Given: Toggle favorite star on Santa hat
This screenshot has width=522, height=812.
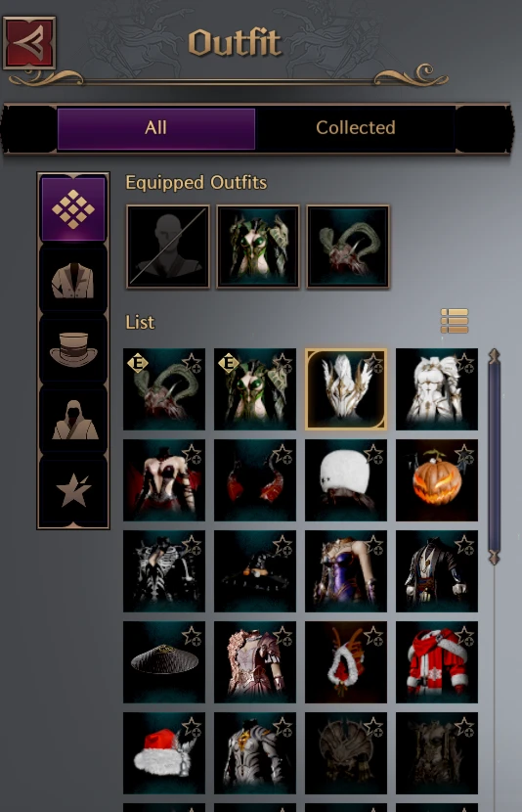Looking at the screenshot, I should point(193,728).
